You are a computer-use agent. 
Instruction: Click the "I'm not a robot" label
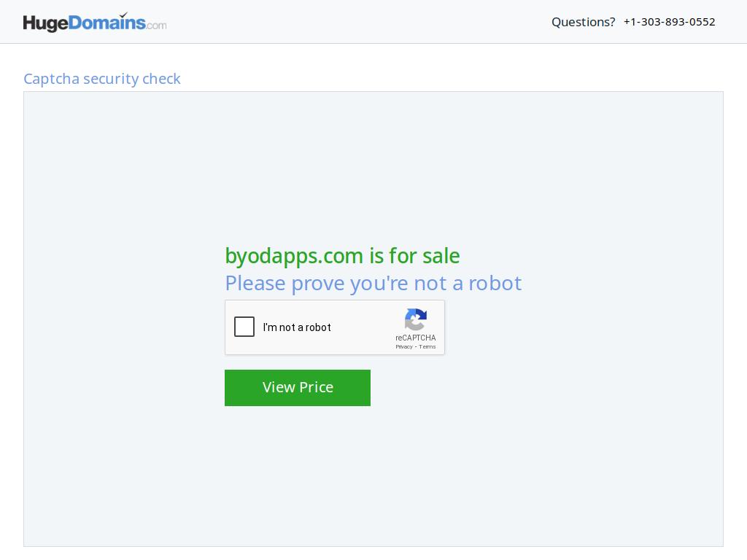pyautogui.click(x=297, y=327)
